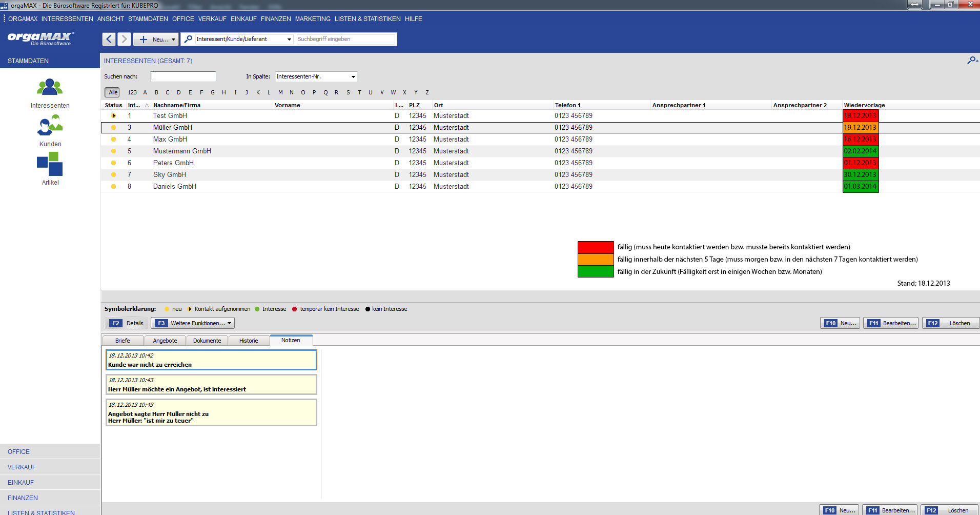
Task: Select the Müller GmbH row
Action: [x=540, y=128]
